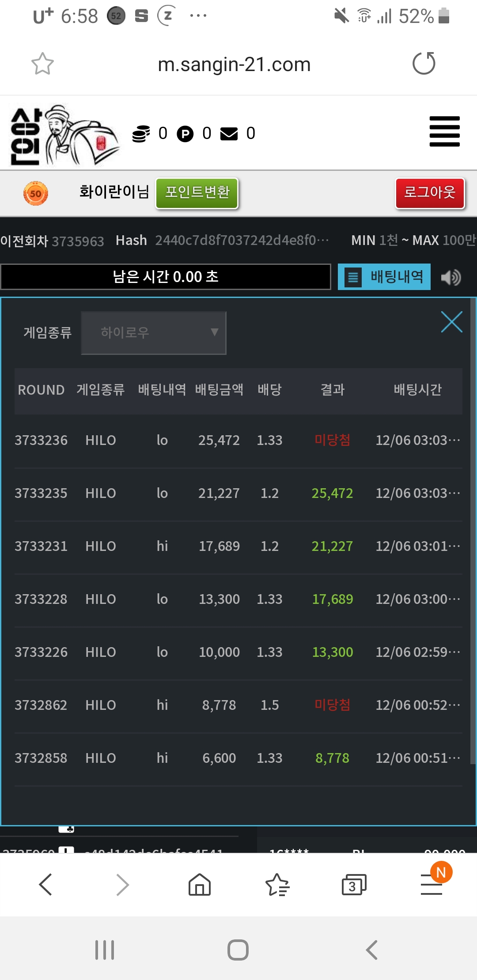
Task: Close the betting history panel
Action: click(451, 322)
